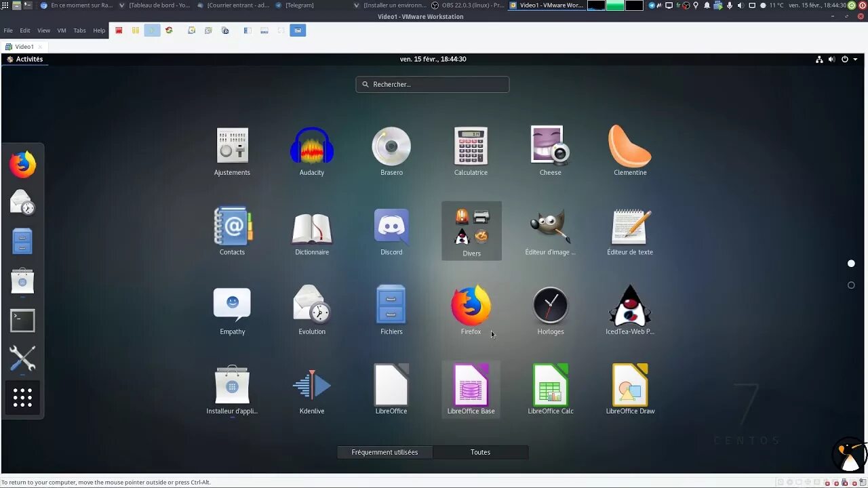This screenshot has width=868, height=488.
Task: Open Discord from the app grid
Action: (x=391, y=231)
